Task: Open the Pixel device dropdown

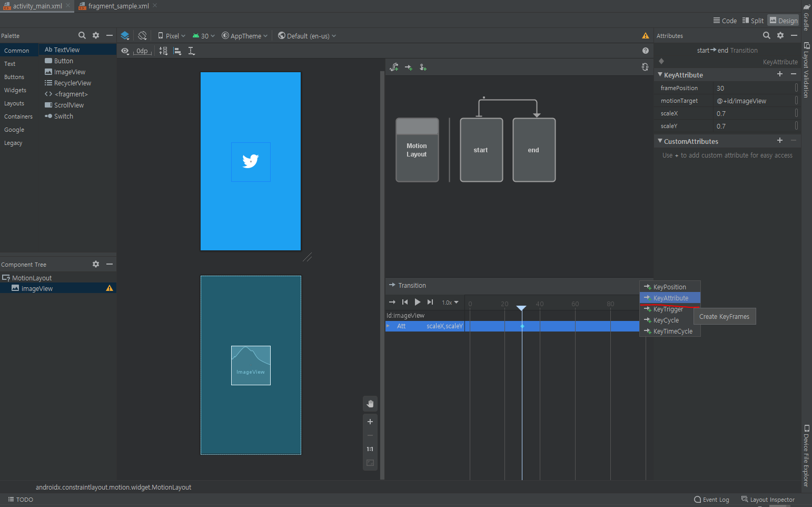Action: pos(172,36)
